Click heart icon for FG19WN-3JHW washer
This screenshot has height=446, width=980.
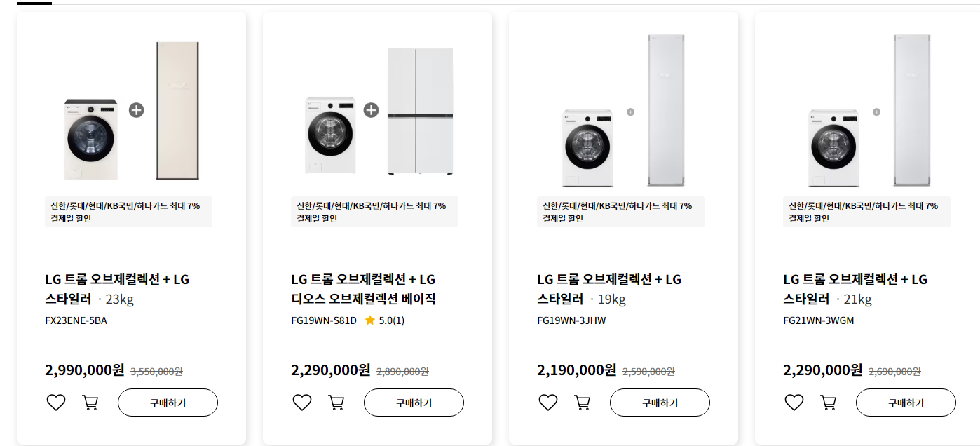click(x=547, y=402)
